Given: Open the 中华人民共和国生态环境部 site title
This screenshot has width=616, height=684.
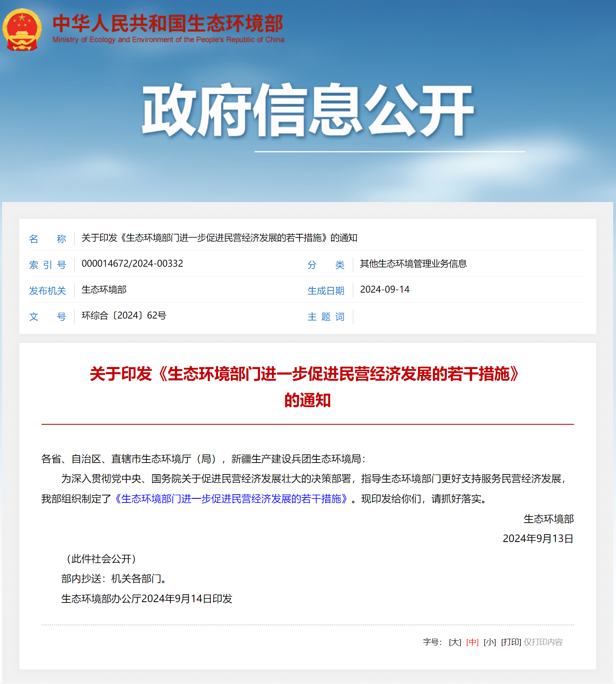Looking at the screenshot, I should click(168, 23).
